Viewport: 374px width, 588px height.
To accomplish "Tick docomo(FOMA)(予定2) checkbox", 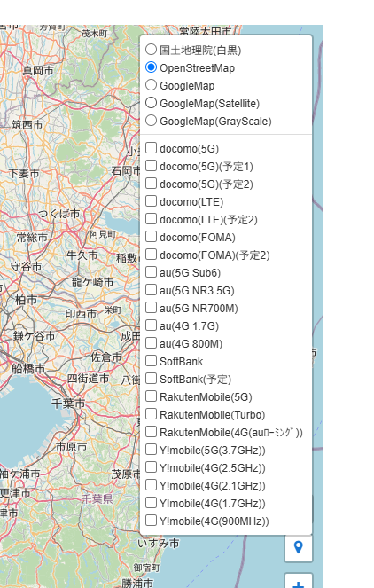I will point(151,255).
